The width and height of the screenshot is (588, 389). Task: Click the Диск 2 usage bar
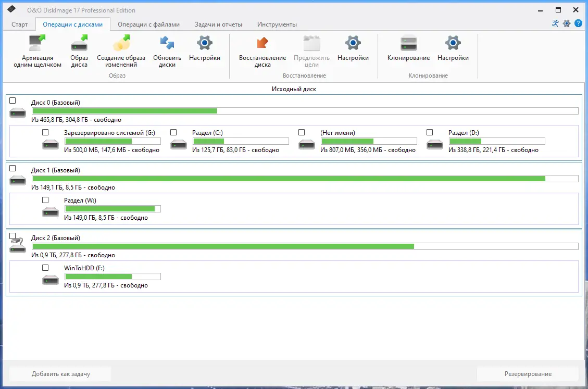point(305,246)
